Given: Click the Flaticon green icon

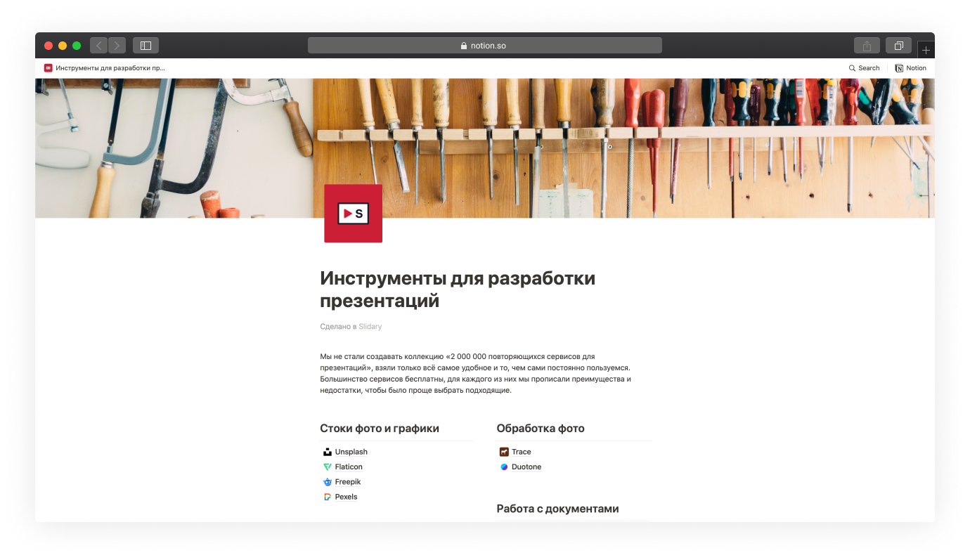Looking at the screenshot, I should pyautogui.click(x=328, y=467).
